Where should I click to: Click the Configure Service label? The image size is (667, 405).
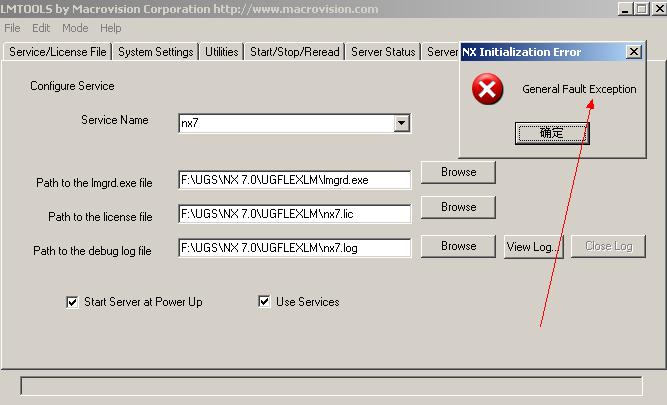(x=72, y=86)
